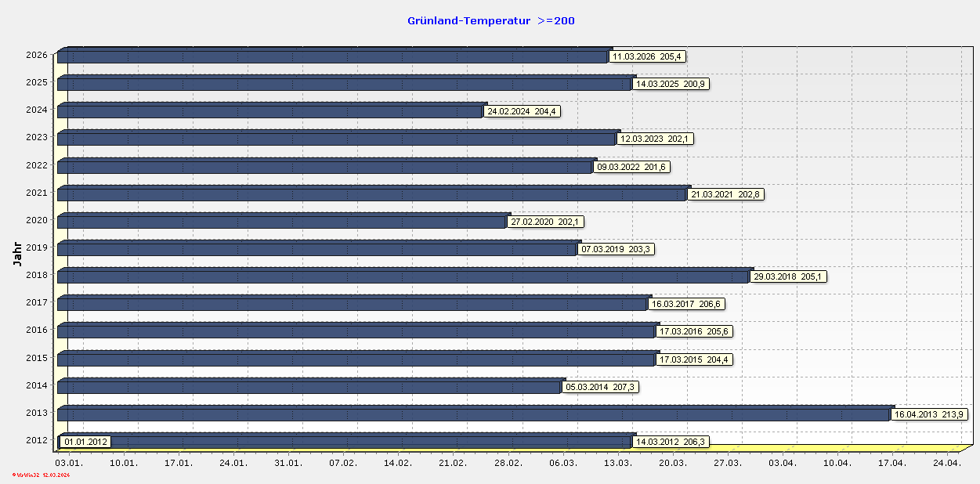Image resolution: width=980 pixels, height=484 pixels.
Task: Click the 28.02. axis label
Action: point(508,463)
